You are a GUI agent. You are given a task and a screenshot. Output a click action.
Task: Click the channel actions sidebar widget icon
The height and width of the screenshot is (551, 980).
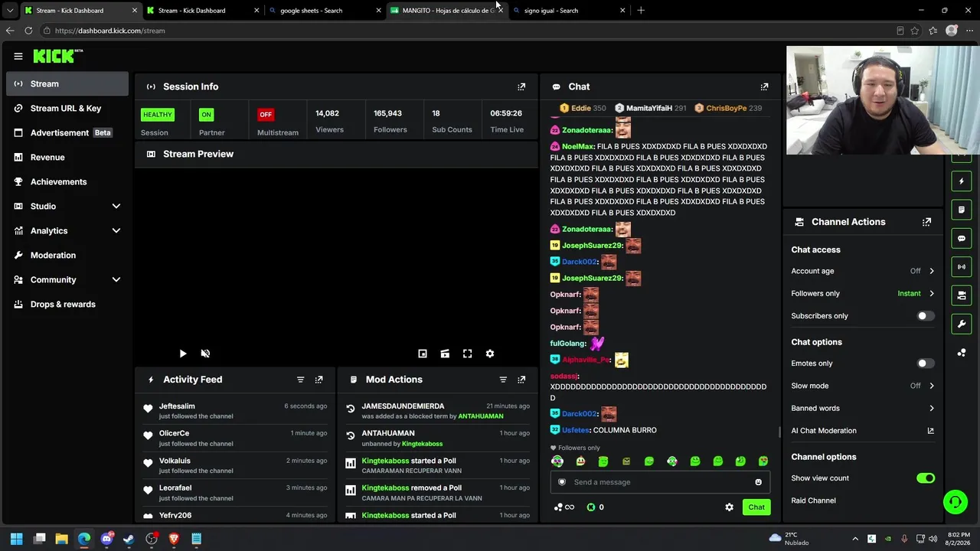[x=962, y=295]
